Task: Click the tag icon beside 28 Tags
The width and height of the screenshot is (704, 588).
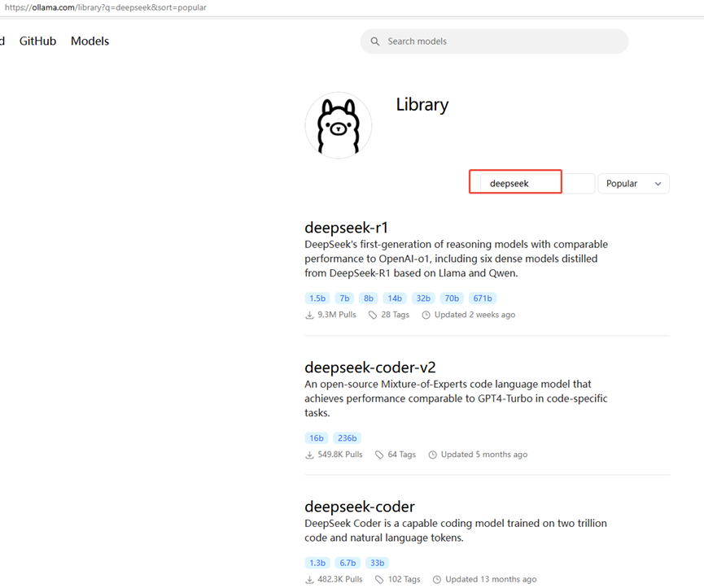Action: click(373, 315)
